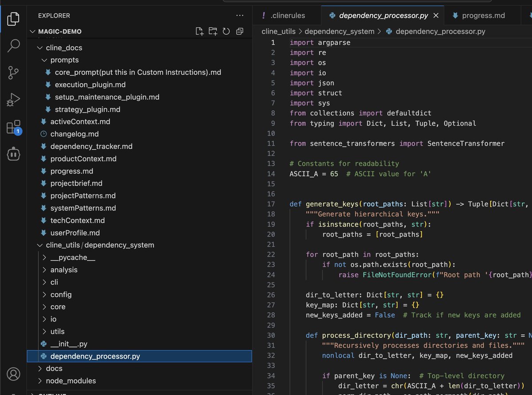This screenshot has width=532, height=395.
Task: Open execution_plugin.md file
Action: coord(90,85)
